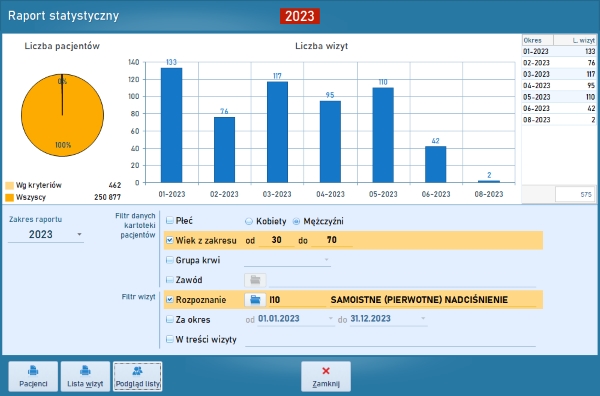Image resolution: width=600 pixels, height=396 pixels.
Task: Expand the Zakres raportu year dropdown
Action: click(x=79, y=234)
